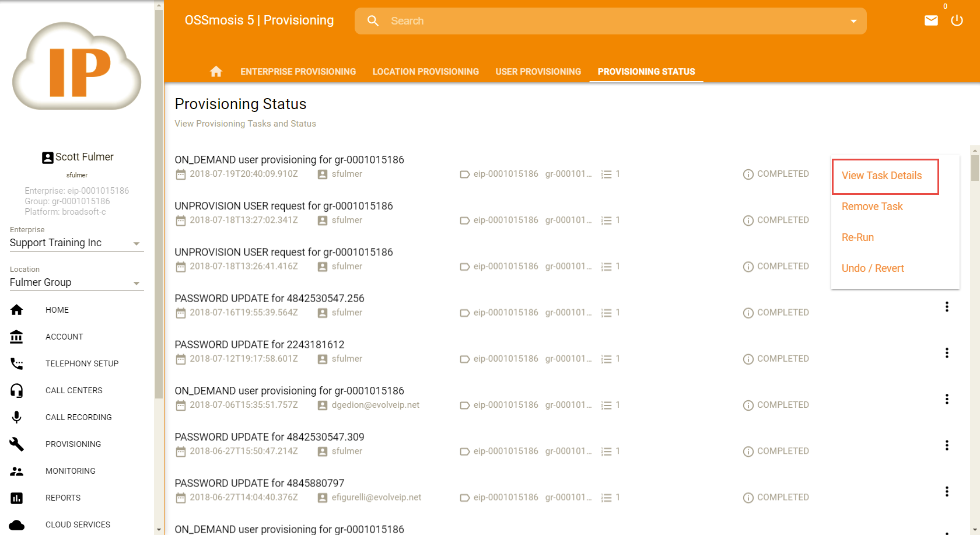Switch to the Enterprise Provisioning tab

pyautogui.click(x=298, y=72)
